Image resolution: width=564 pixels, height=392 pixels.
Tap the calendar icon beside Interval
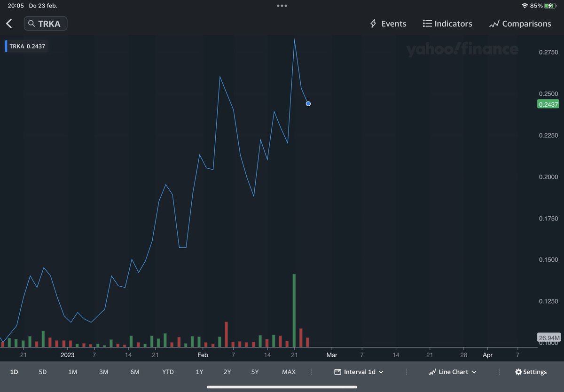337,372
